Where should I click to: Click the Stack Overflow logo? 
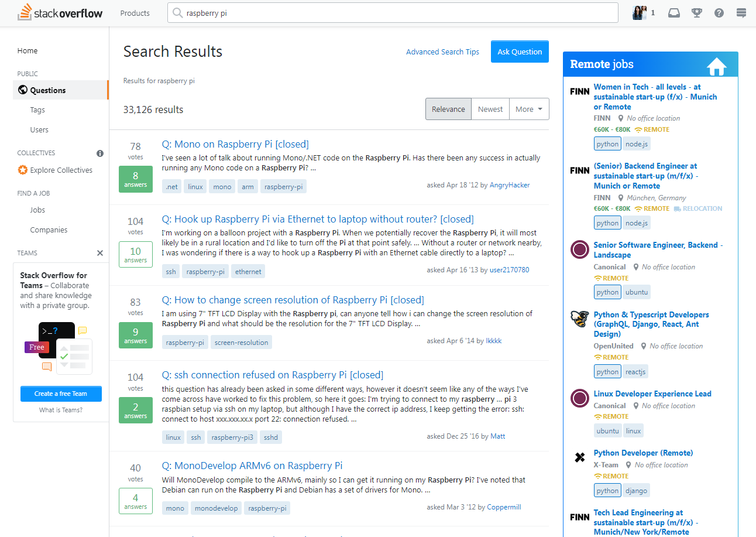[x=60, y=12]
